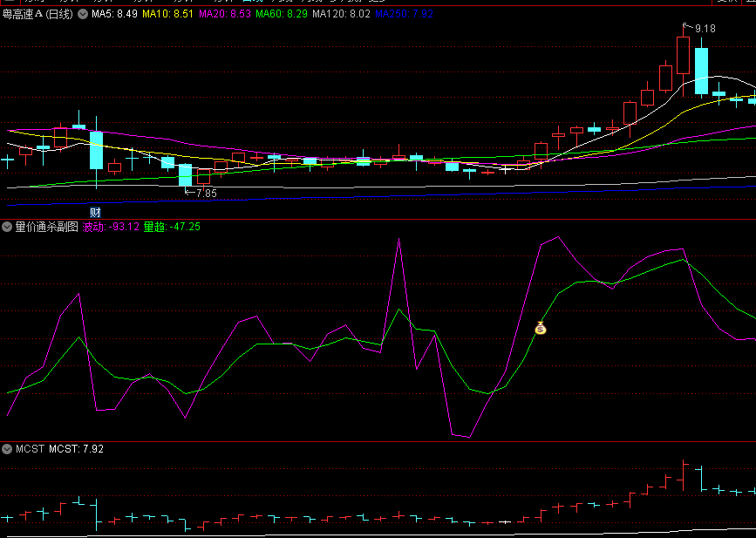The height and width of the screenshot is (538, 756).
Task: Click the yellow MA10: 8.51 label
Action: pos(168,14)
